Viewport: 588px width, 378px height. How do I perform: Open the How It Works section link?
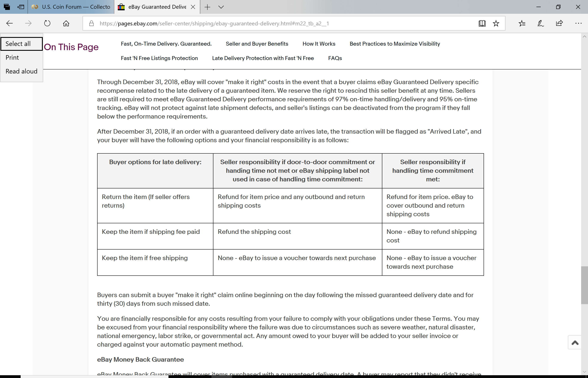point(319,44)
